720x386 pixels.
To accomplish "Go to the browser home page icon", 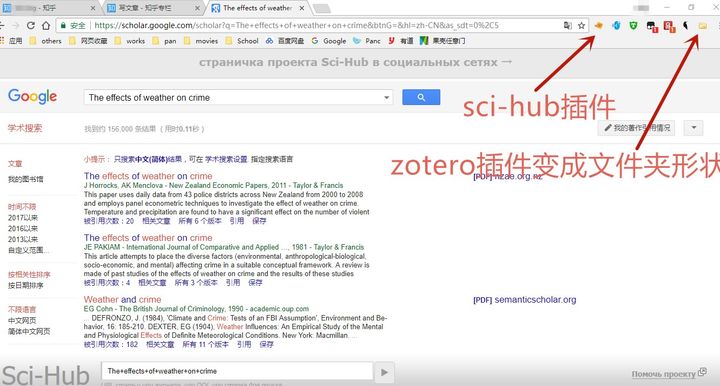I will click(45, 26).
